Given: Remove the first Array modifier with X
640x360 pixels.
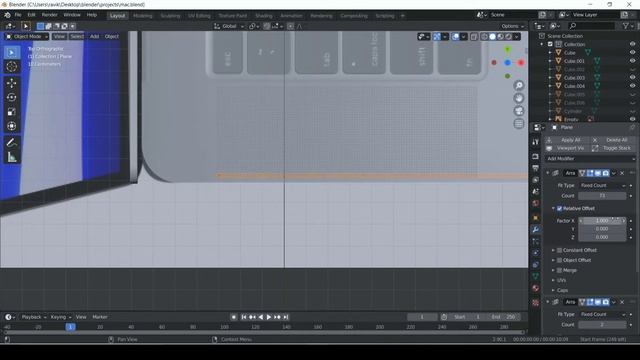Looking at the screenshot, I should pos(622,173).
